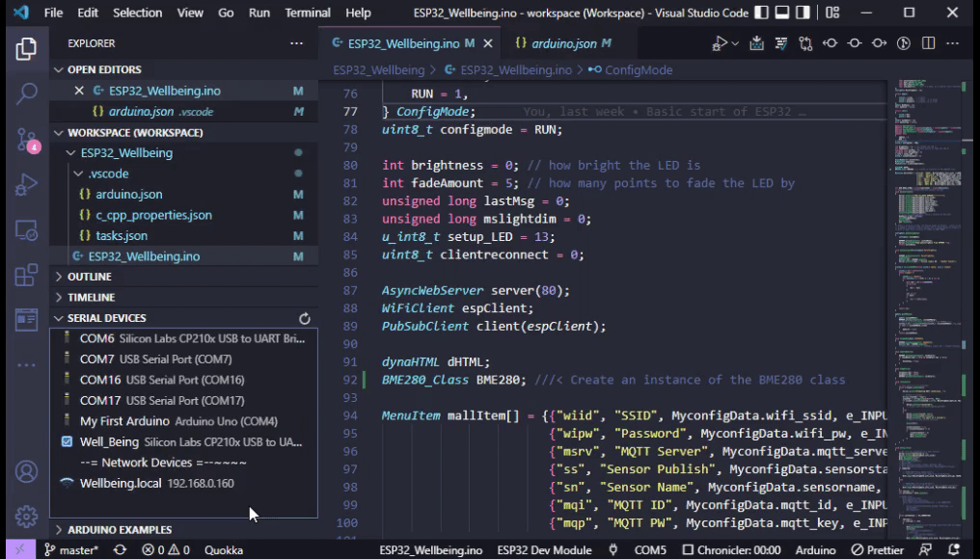Open the Help menu

(x=358, y=13)
